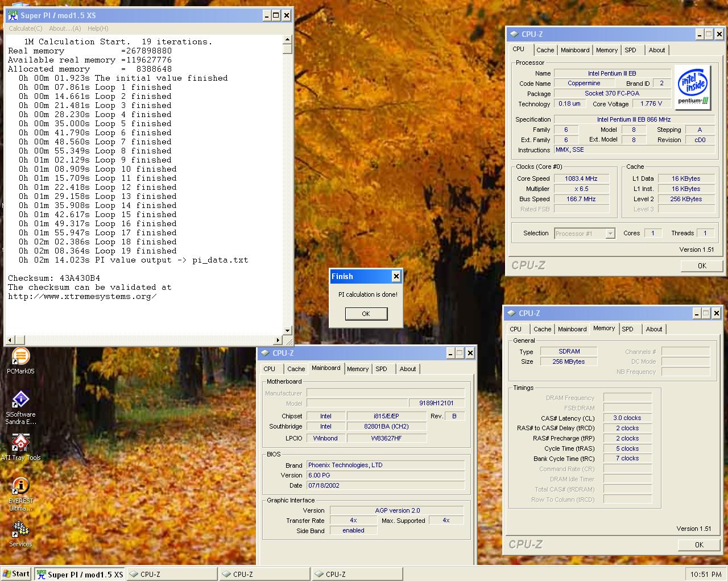728x582 pixels.
Task: Click the CPU-Z CPU window title icon
Action: coord(514,34)
